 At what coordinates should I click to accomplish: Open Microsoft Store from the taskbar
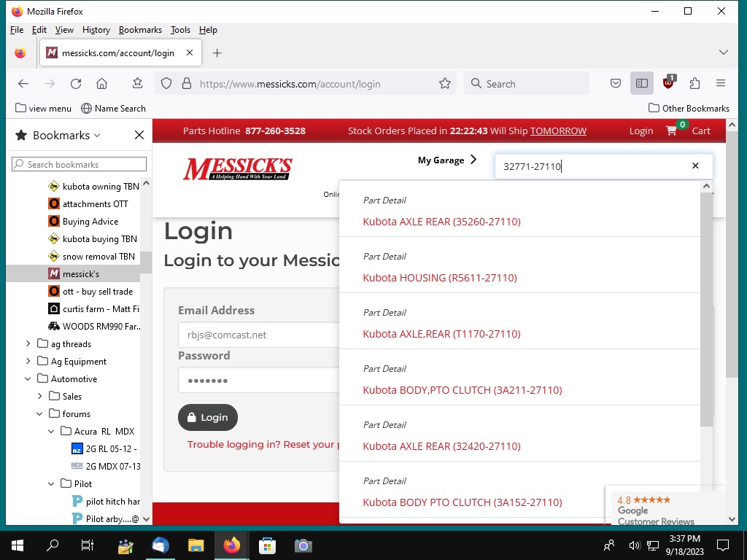[267, 545]
